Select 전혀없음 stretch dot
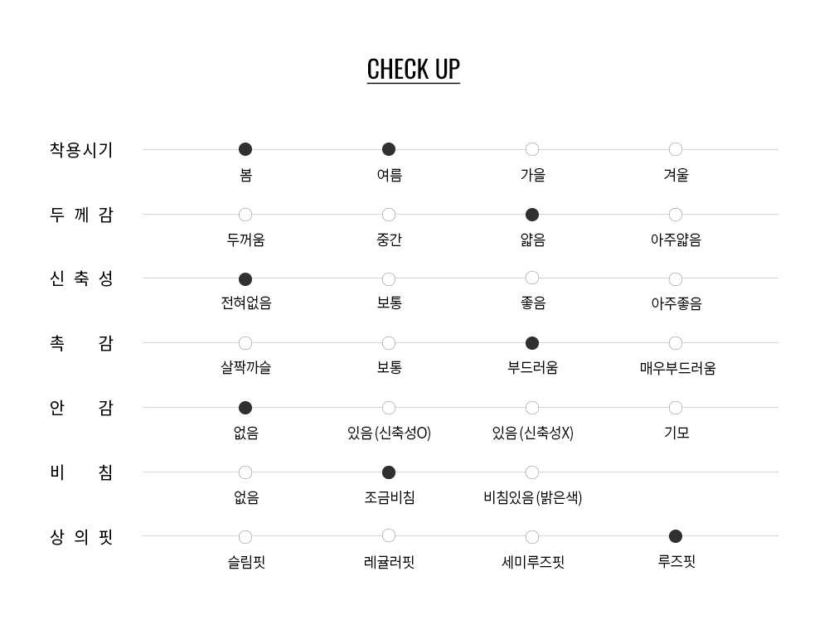 (x=245, y=279)
